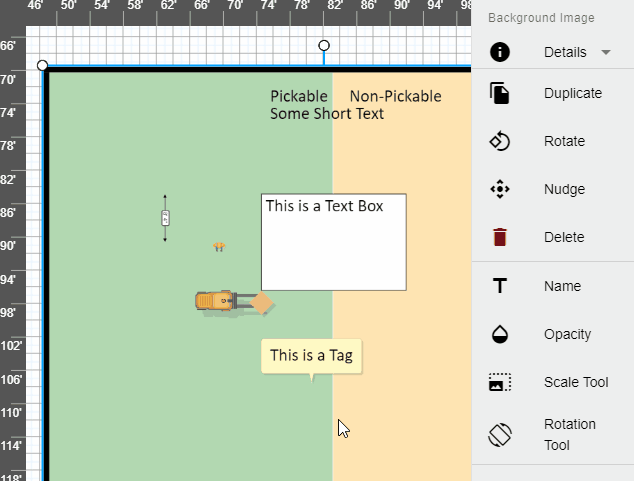The image size is (634, 481).
Task: Choose the Nudge arrows icon
Action: (500, 189)
